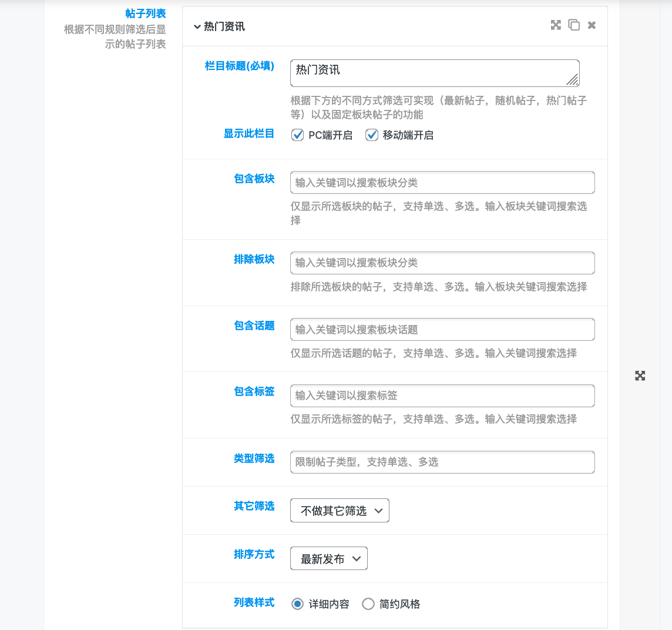The width and height of the screenshot is (672, 630).
Task: Click inside the 包含板块 search field
Action: tap(442, 182)
